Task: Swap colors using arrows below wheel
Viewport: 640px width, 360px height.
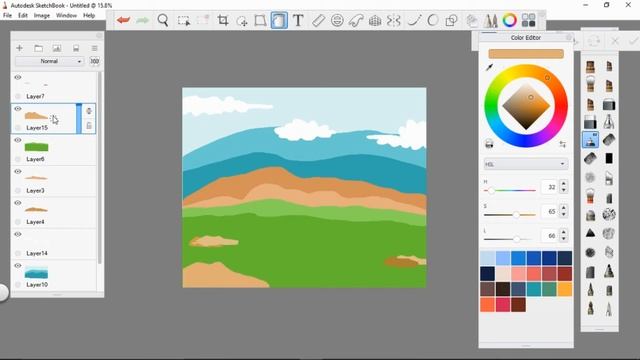Action: point(563,144)
